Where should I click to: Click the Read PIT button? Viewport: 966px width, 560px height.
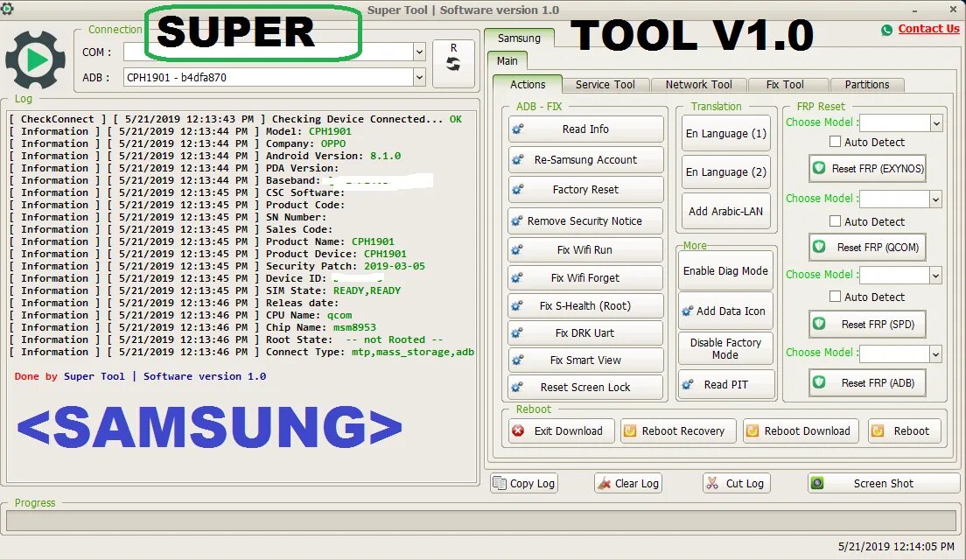(x=725, y=384)
